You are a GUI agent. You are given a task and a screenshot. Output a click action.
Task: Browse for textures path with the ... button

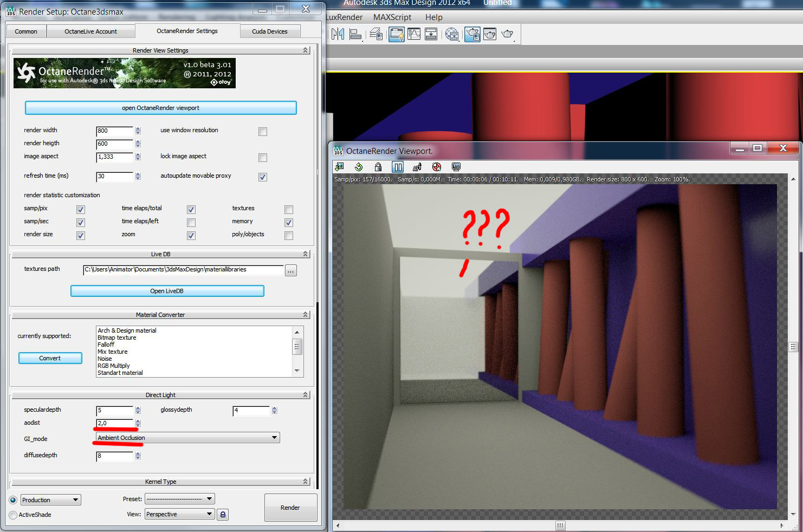tap(291, 270)
